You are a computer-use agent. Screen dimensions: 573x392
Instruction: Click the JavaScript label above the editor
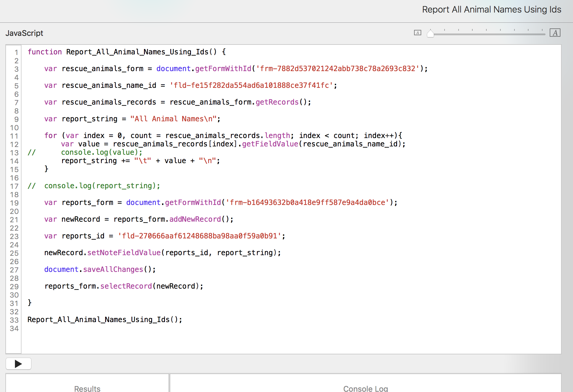pyautogui.click(x=24, y=33)
